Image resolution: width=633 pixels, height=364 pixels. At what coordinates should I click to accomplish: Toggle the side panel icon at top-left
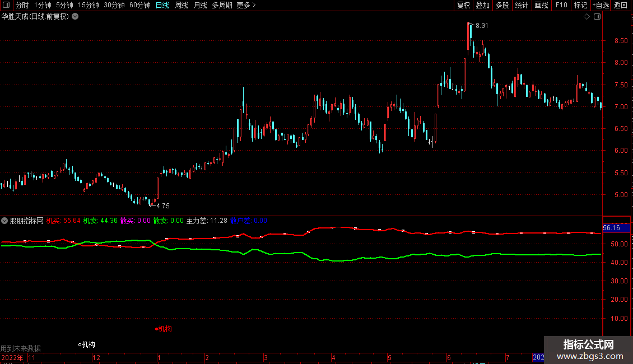tap(6, 5)
